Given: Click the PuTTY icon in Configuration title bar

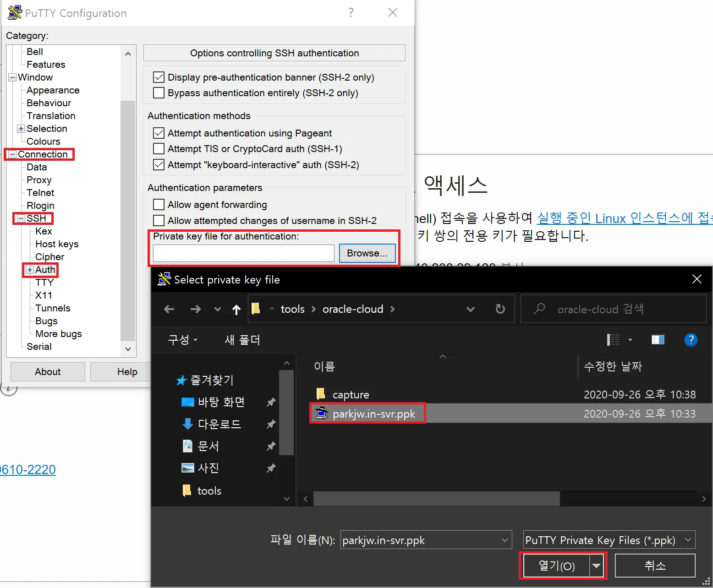Looking at the screenshot, I should click(15, 12).
